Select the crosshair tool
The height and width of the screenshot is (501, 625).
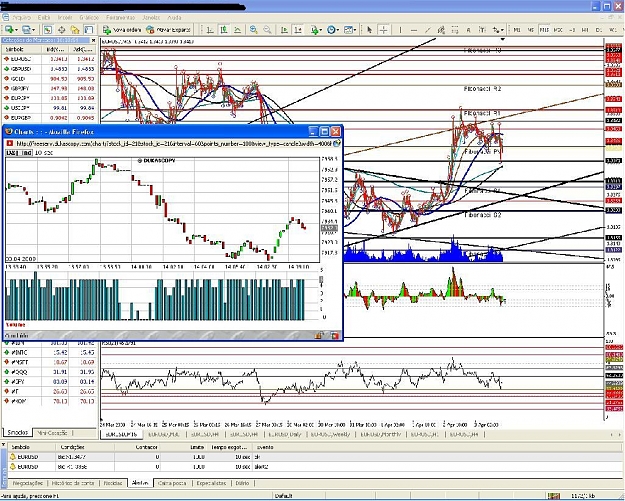pos(383,30)
